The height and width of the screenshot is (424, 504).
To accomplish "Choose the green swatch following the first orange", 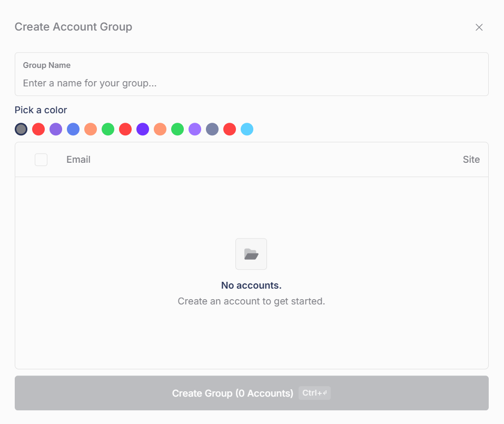I will 108,129.
